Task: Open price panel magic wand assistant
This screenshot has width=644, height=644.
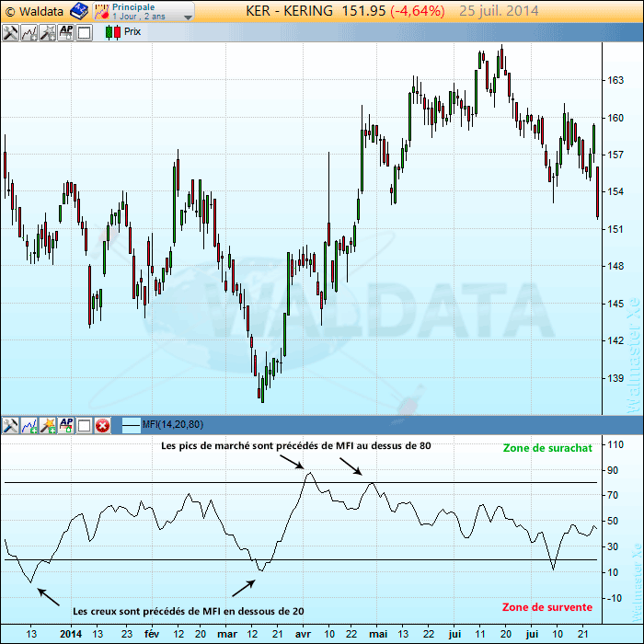Action: click(47, 32)
